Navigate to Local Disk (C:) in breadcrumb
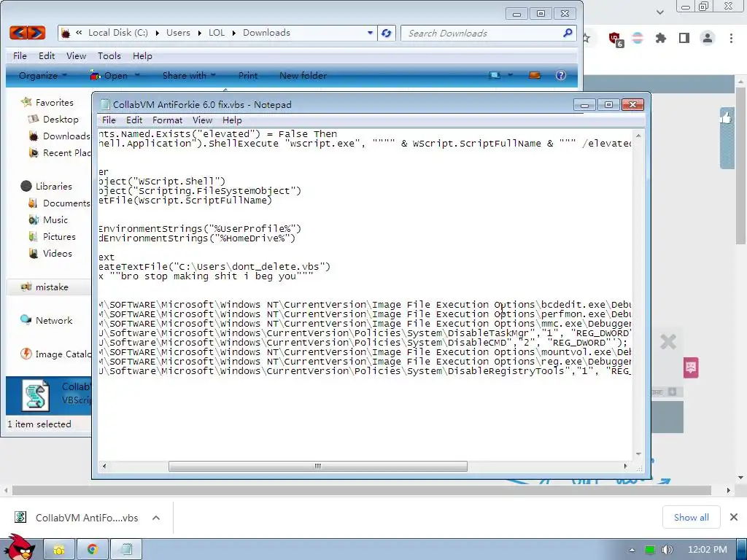 tap(117, 33)
